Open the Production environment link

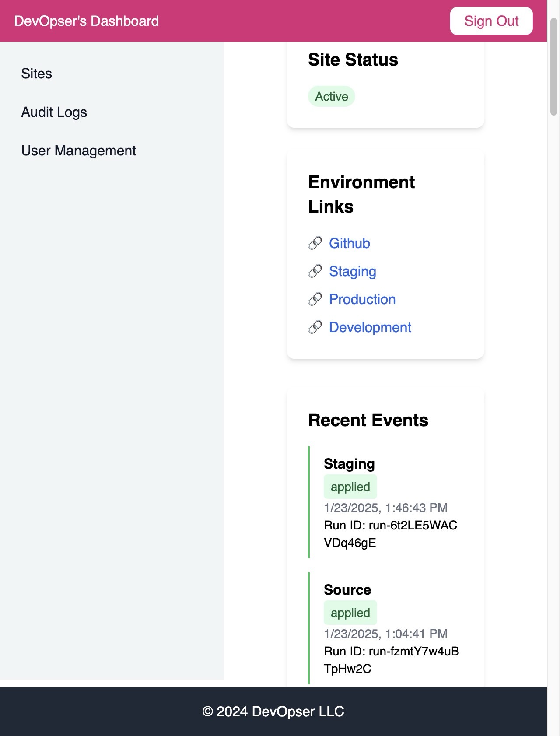click(x=362, y=299)
